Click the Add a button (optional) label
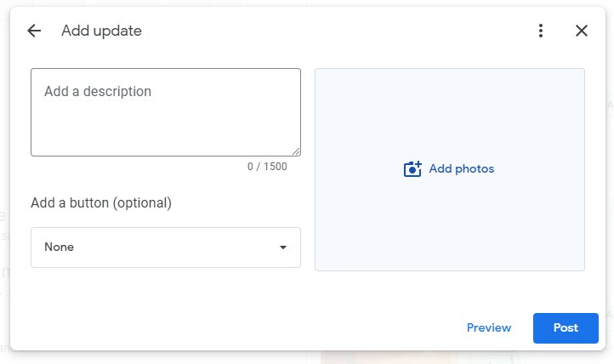The height and width of the screenshot is (364, 614). pyautogui.click(x=101, y=202)
